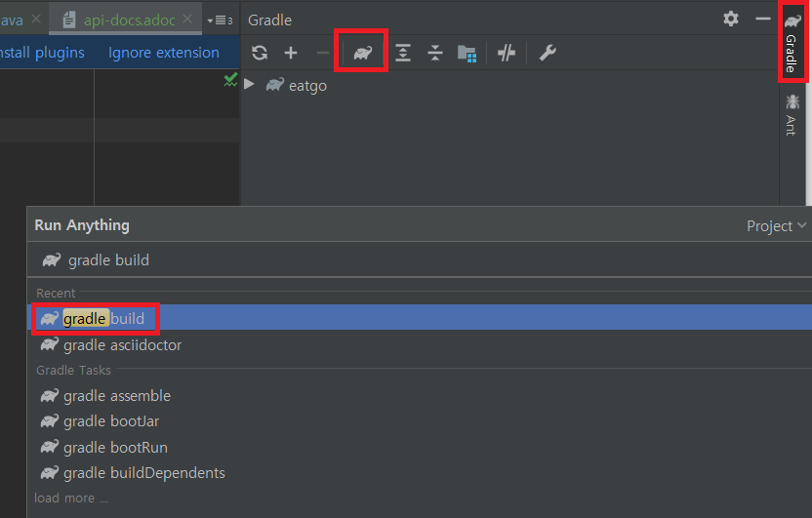This screenshot has width=812, height=518.
Task: Click the minus icon to detach the project
Action: click(x=322, y=53)
